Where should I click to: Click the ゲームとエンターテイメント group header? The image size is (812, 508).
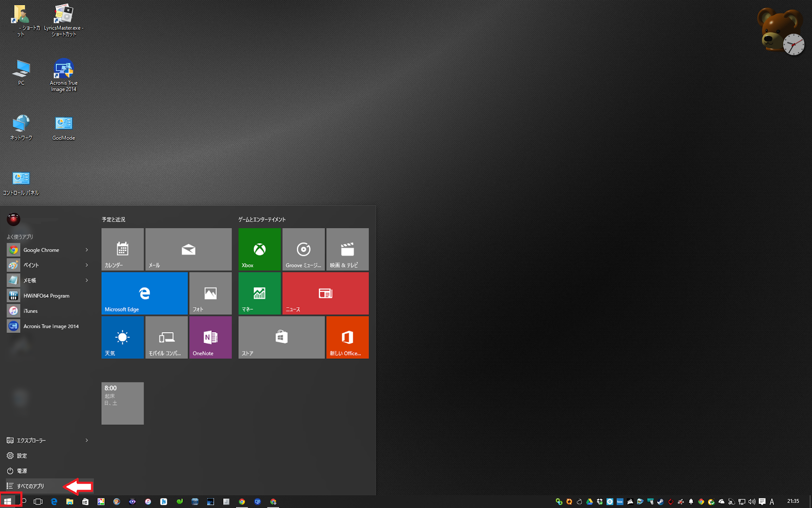coord(262,219)
